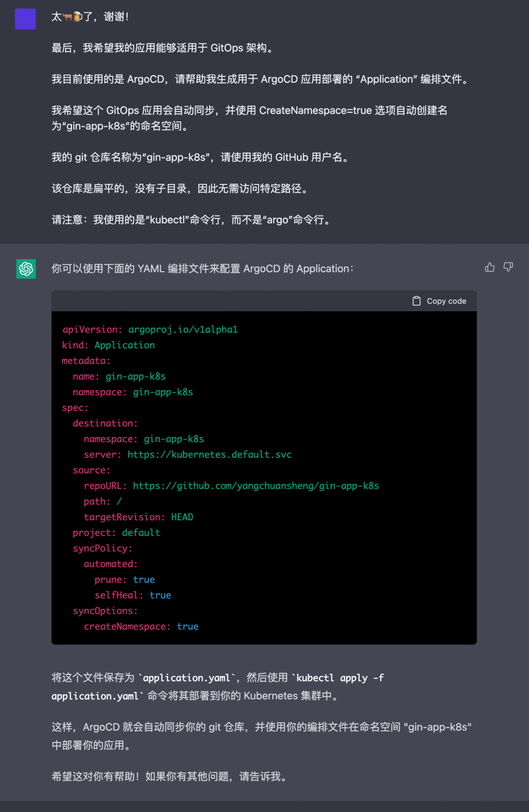Click the line 'createNamespace: true'

(141, 627)
